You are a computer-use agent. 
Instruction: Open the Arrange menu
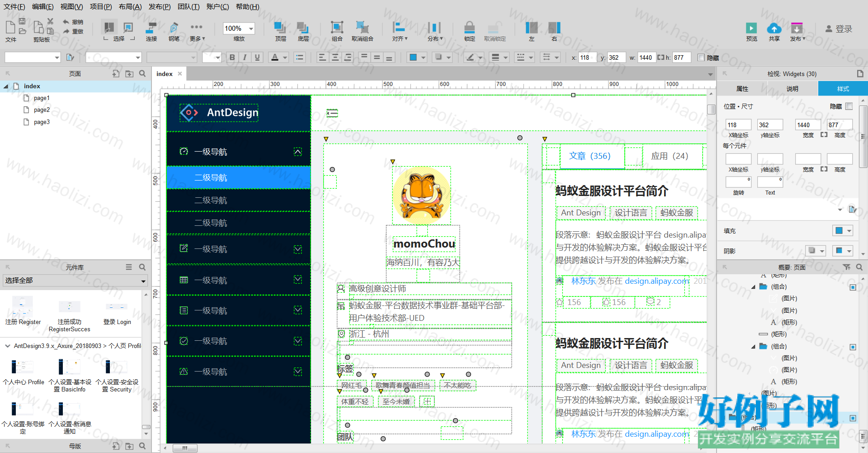(130, 7)
